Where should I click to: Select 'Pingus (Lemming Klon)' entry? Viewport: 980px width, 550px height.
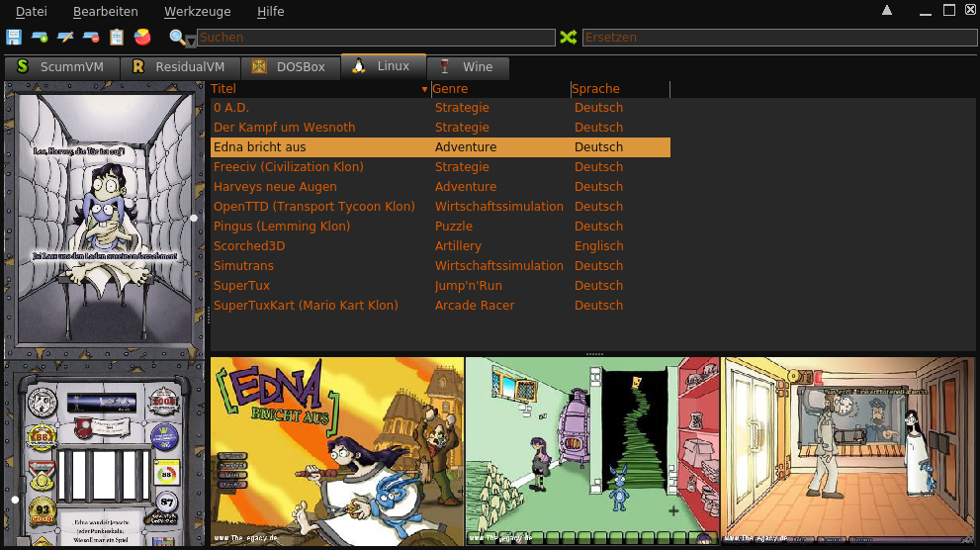[x=440, y=227]
